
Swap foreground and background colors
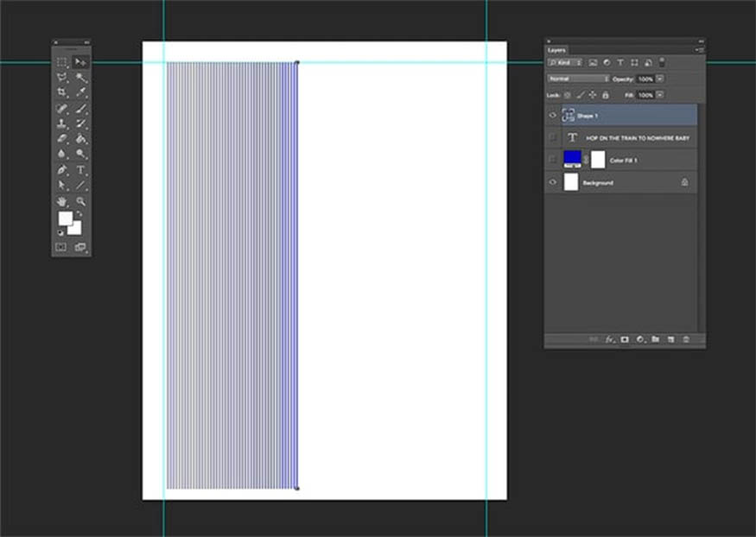tap(79, 214)
